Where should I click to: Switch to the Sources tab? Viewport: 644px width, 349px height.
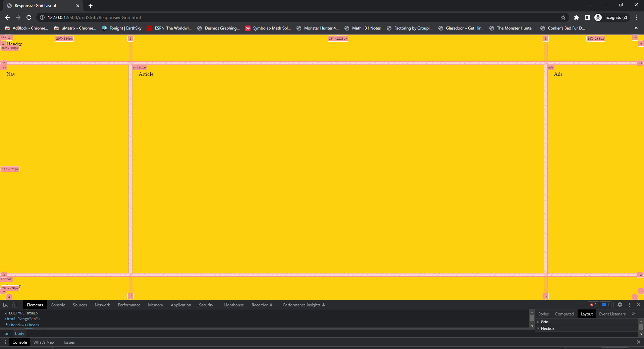[x=80, y=305]
